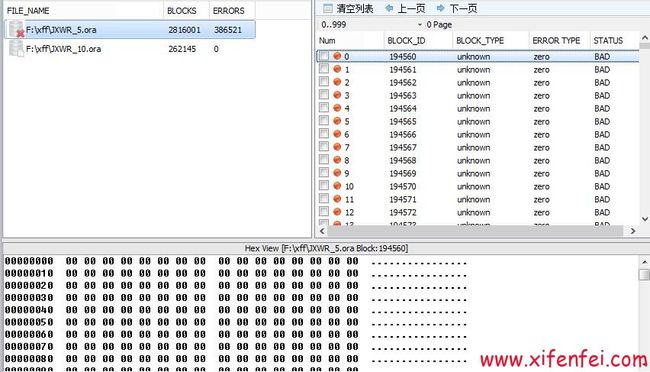Viewport: 650px width, 372px height.
Task: Check the checkbox for block 194560
Action: coord(324,56)
